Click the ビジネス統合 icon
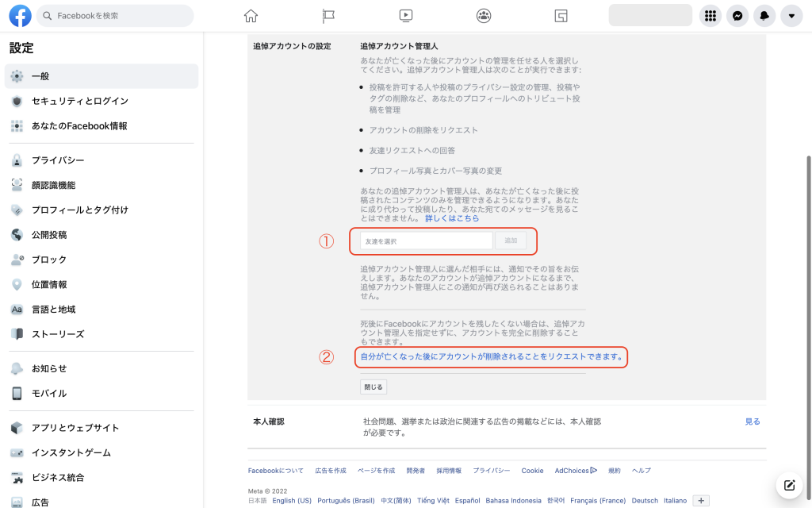 click(17, 477)
